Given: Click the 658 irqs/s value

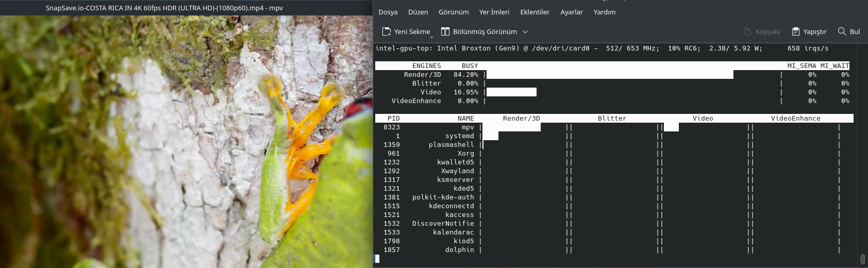Looking at the screenshot, I should pyautogui.click(x=808, y=48).
